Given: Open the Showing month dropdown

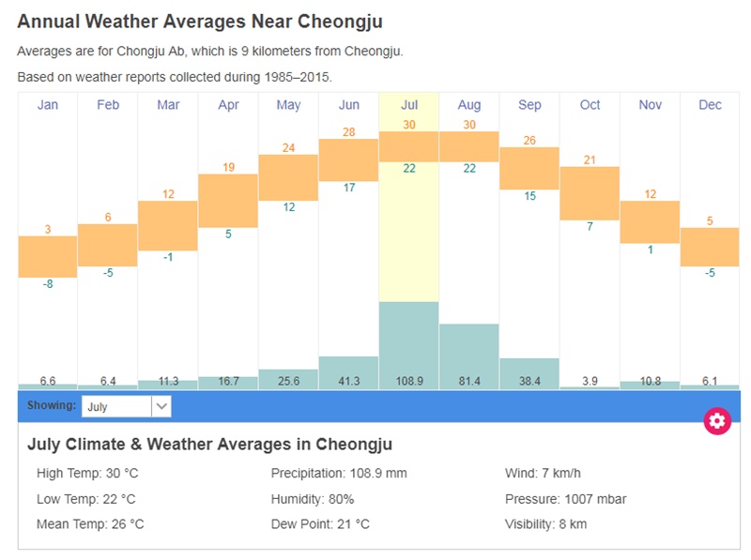Looking at the screenshot, I should 117,406.
